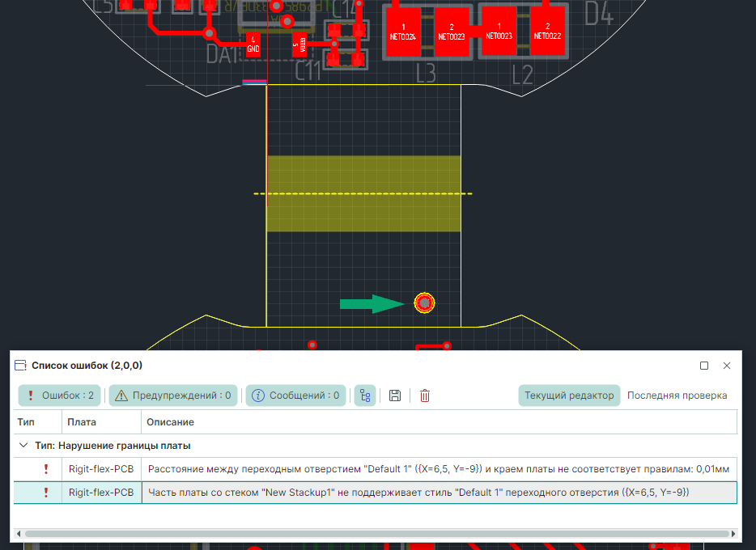756x550 pixels.
Task: Switch to Последняя проверка tab
Action: pyautogui.click(x=677, y=396)
